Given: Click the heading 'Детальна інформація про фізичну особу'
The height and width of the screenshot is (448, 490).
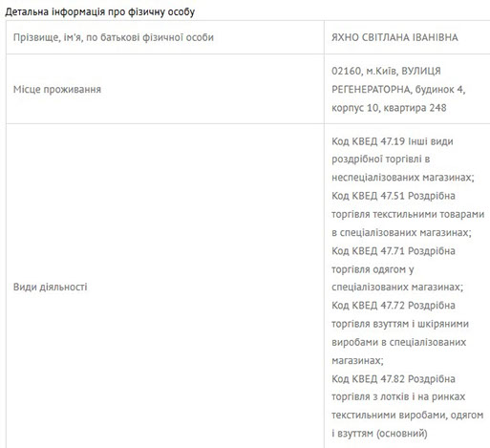Looking at the screenshot, I should tap(99, 11).
